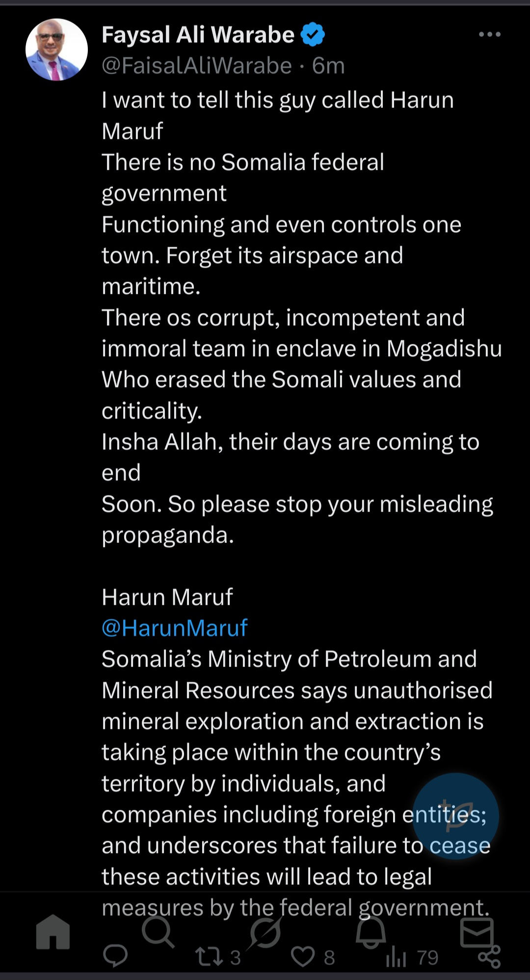
Task: Open the three-dot more options menu
Action: coord(489,34)
